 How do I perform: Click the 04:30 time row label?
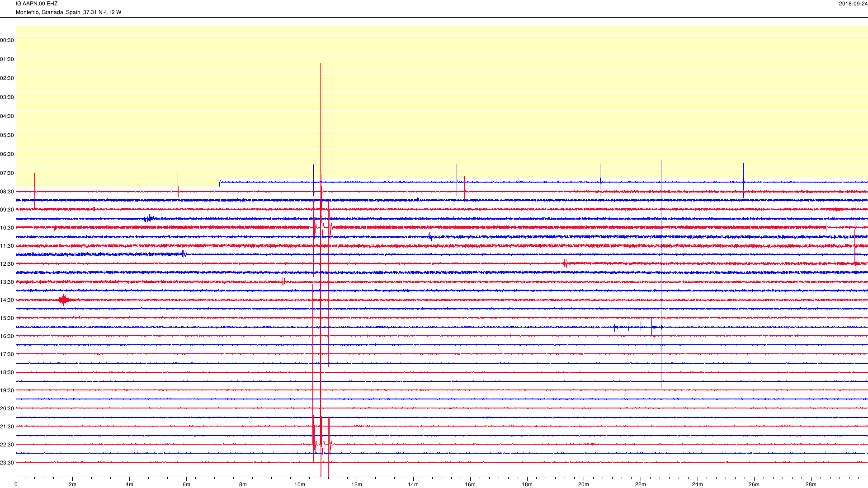click(x=7, y=116)
